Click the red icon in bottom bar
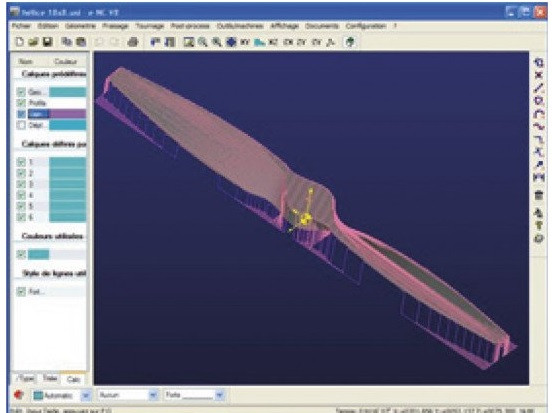 click(x=18, y=395)
